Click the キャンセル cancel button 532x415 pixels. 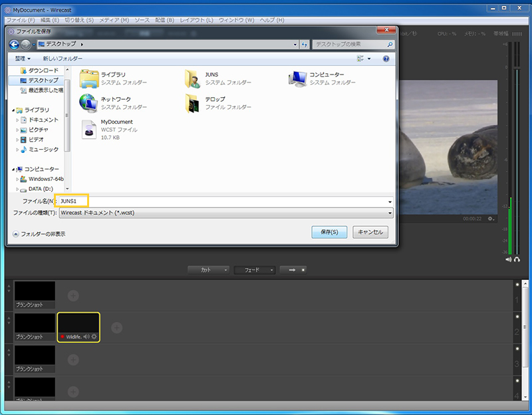370,232
